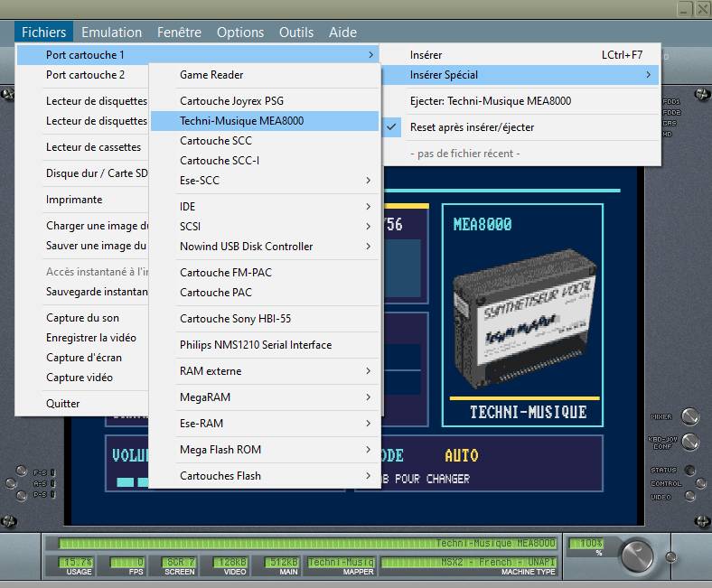This screenshot has height=588, width=712.
Task: Expand the Mega Flash ROM submenu arrow
Action: (369, 450)
